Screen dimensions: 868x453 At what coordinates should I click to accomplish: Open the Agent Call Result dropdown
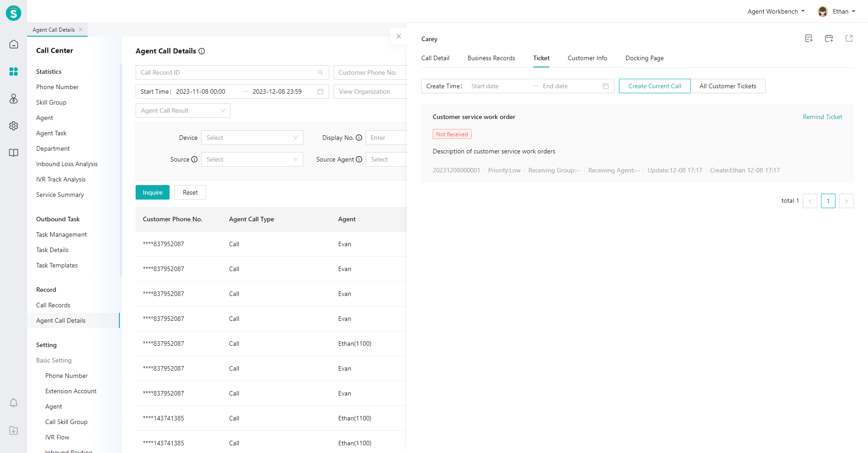(x=183, y=110)
